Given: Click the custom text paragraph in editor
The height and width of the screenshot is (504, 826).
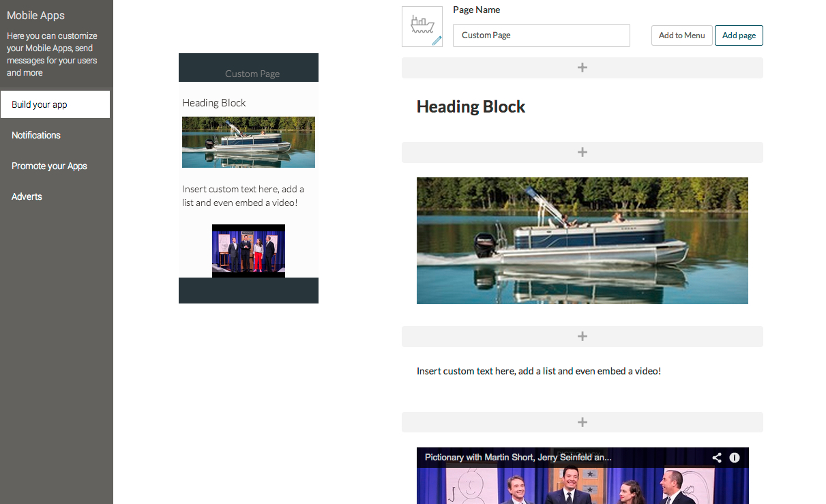Looking at the screenshot, I should point(538,371).
